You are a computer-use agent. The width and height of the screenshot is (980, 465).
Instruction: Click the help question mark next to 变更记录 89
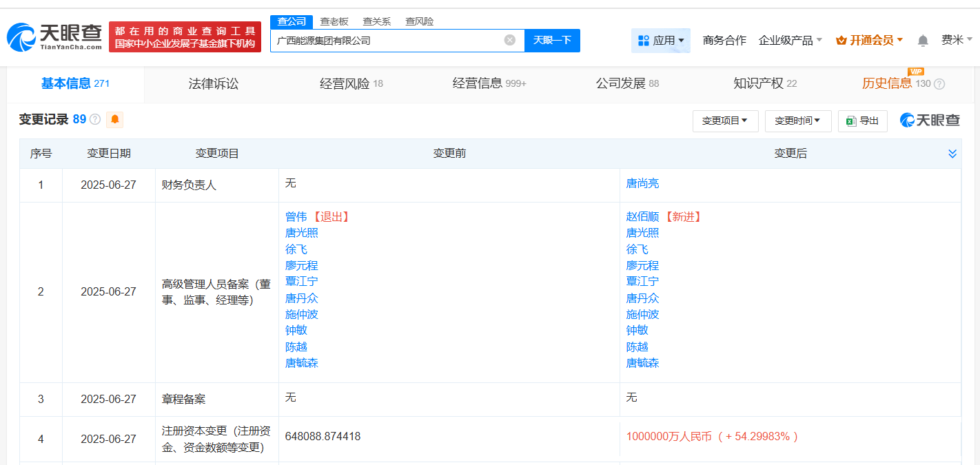click(95, 120)
